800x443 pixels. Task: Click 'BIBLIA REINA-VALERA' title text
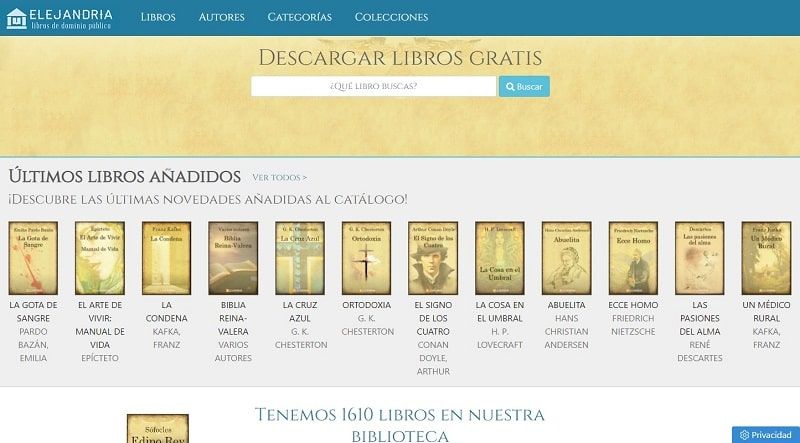pos(233,318)
